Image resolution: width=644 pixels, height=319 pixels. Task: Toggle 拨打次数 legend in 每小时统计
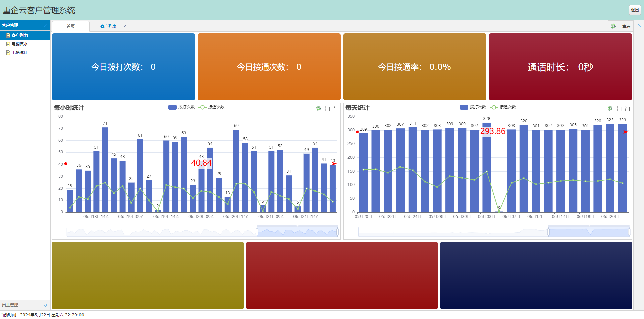(x=181, y=107)
